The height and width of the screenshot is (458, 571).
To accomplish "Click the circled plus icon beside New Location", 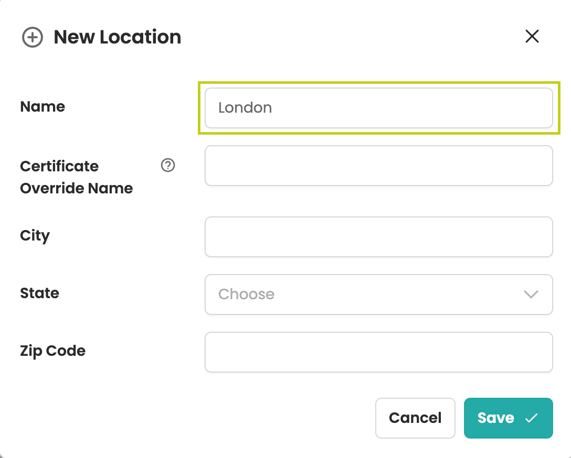I will coord(32,37).
